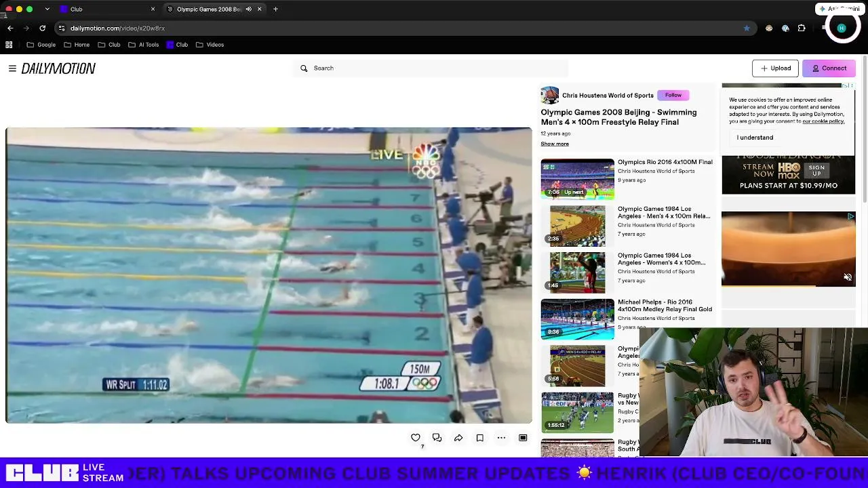Follow Chris Houstens World of Sports
Screen dimensions: 868x488
[673, 95]
